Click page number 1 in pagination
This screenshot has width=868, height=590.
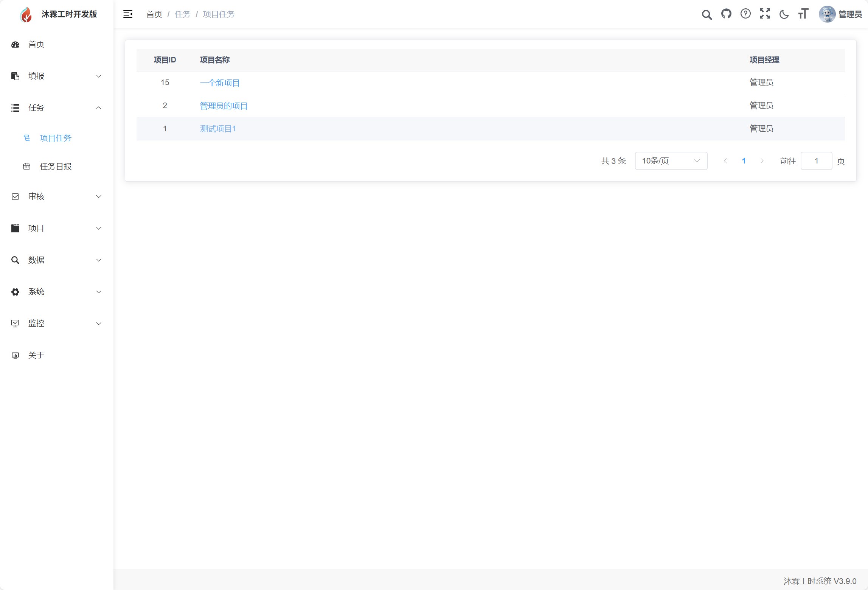[744, 161]
